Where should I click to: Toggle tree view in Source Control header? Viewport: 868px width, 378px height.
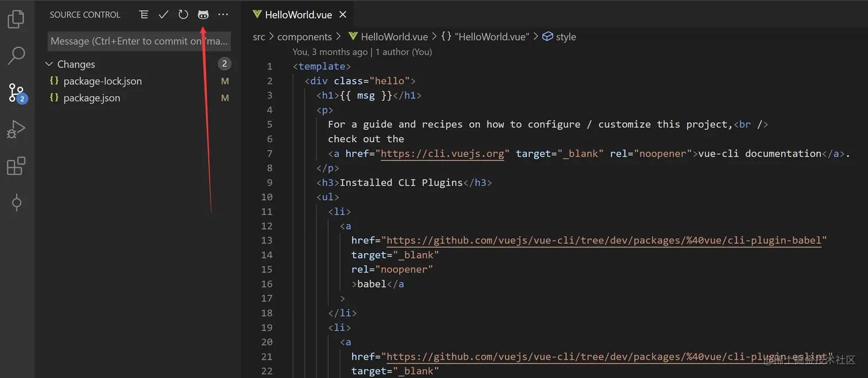click(144, 15)
